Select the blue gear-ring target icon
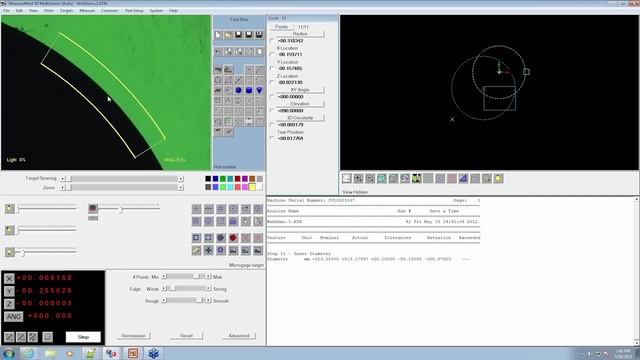 point(221,250)
